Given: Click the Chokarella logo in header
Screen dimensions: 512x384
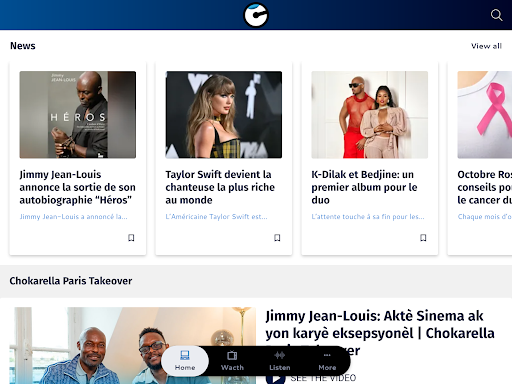Looking at the screenshot, I should pos(256,15).
